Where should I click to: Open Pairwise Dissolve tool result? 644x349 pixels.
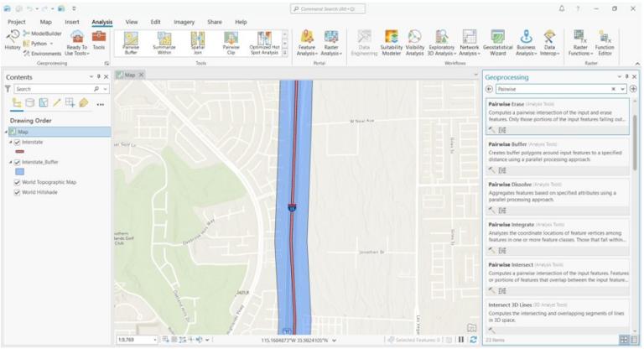point(558,196)
